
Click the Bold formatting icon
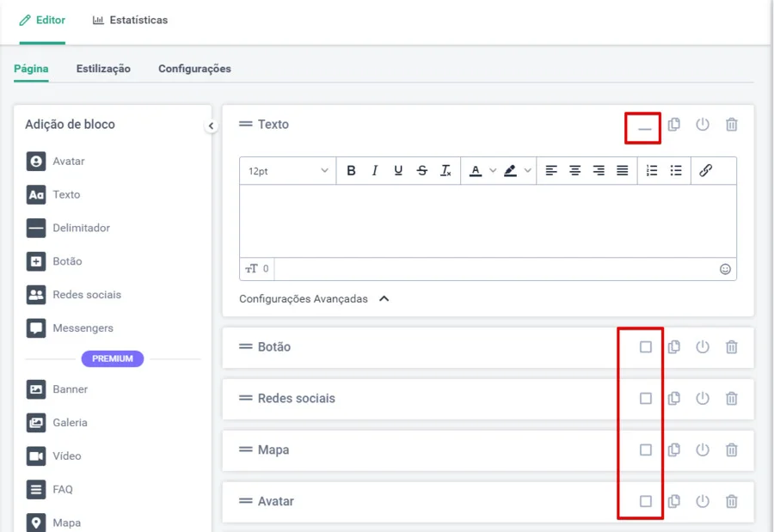(x=351, y=171)
